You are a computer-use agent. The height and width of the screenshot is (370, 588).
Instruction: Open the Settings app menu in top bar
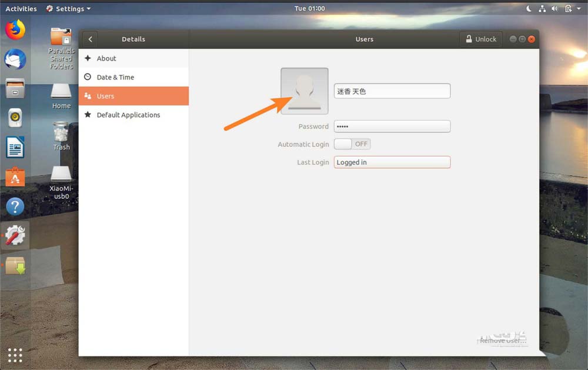pos(69,8)
